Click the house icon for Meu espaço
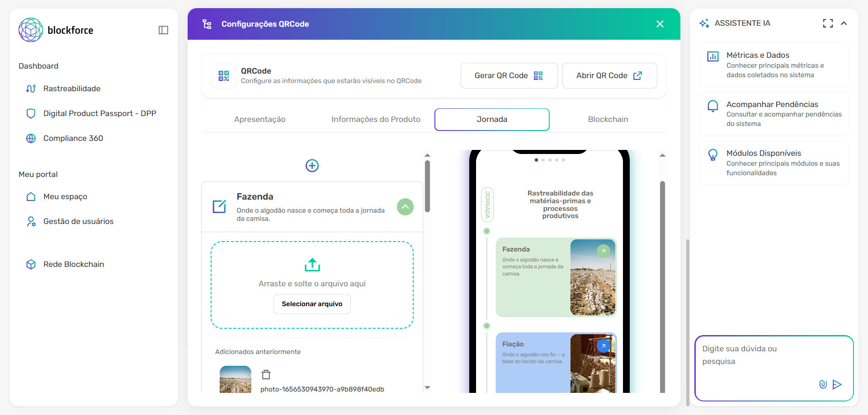This screenshot has height=415, width=868. [31, 196]
